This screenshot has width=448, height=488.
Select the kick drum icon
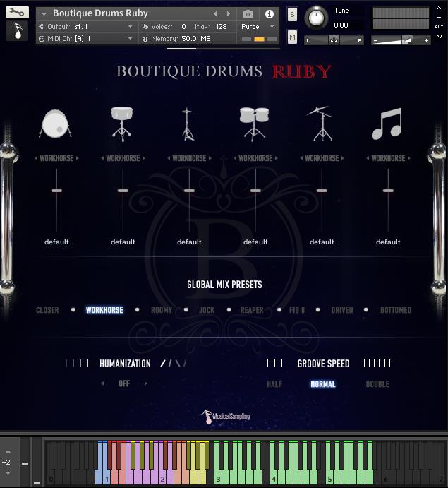point(56,124)
